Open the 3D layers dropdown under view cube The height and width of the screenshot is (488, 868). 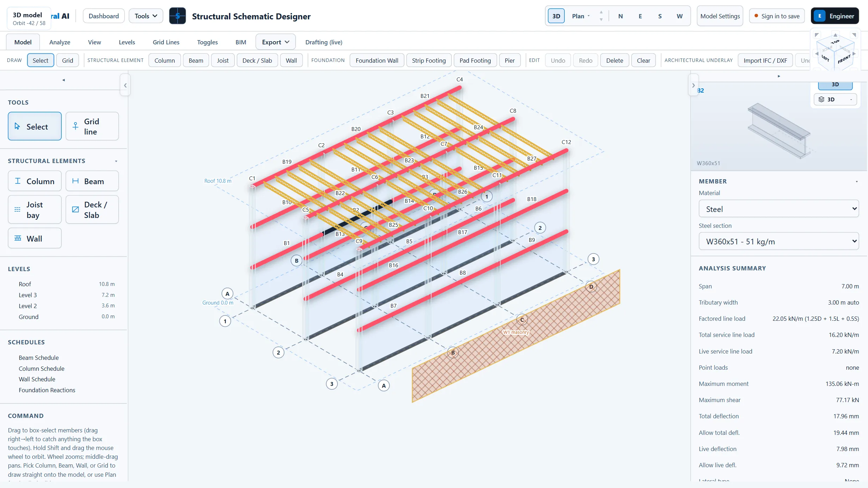(x=835, y=99)
